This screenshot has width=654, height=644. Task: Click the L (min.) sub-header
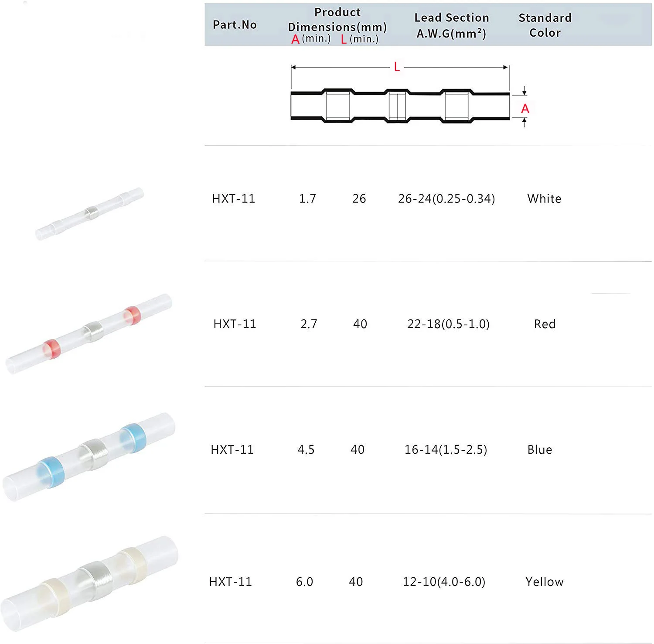(x=360, y=39)
